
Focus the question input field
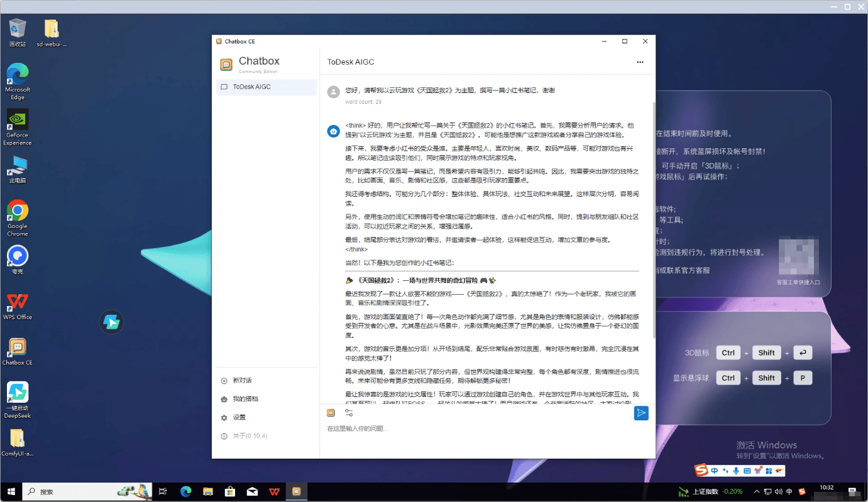coord(487,429)
